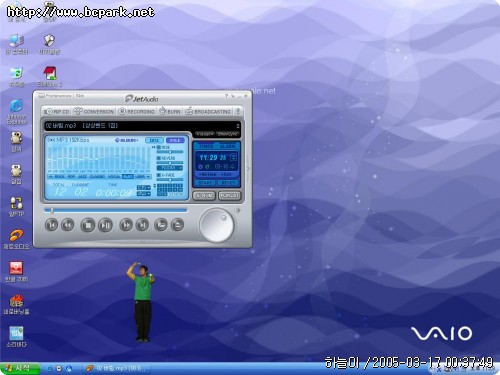Image resolution: width=500 pixels, height=375 pixels.
Task: Open the Rip CD tool in JetAudio
Action: point(56,111)
